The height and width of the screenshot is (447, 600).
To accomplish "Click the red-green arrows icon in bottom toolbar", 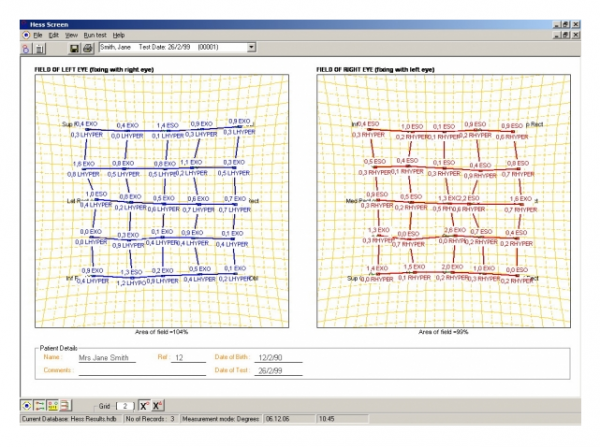I will tap(39, 406).
